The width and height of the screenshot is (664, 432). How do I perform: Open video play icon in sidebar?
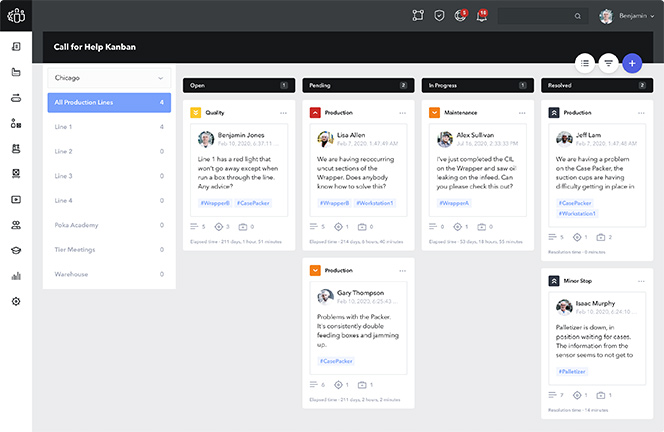[x=16, y=199]
